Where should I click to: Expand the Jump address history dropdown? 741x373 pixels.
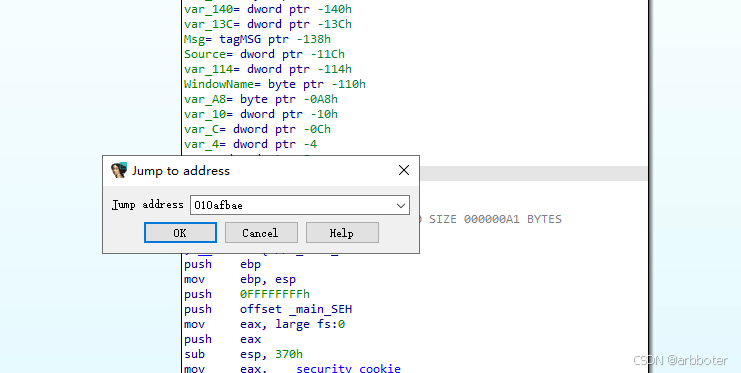(401, 205)
